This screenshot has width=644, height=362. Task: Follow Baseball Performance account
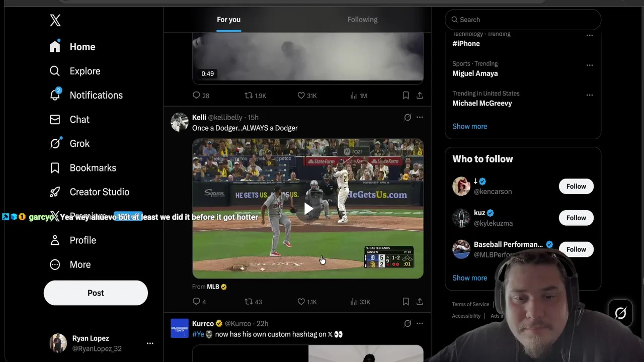coord(576,249)
